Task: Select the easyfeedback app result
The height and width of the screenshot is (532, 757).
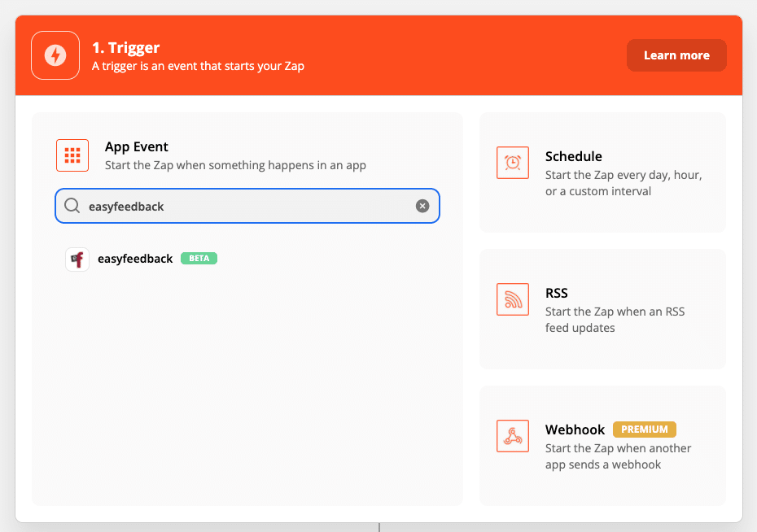Action: tap(141, 259)
